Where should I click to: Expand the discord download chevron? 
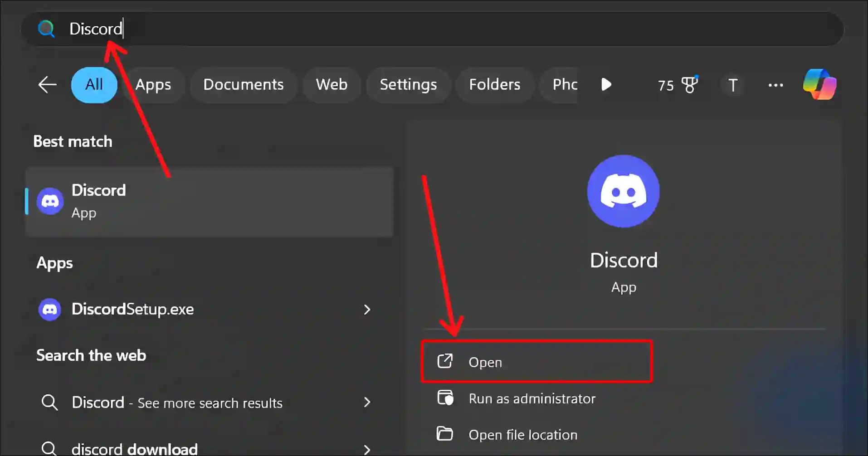[367, 449]
